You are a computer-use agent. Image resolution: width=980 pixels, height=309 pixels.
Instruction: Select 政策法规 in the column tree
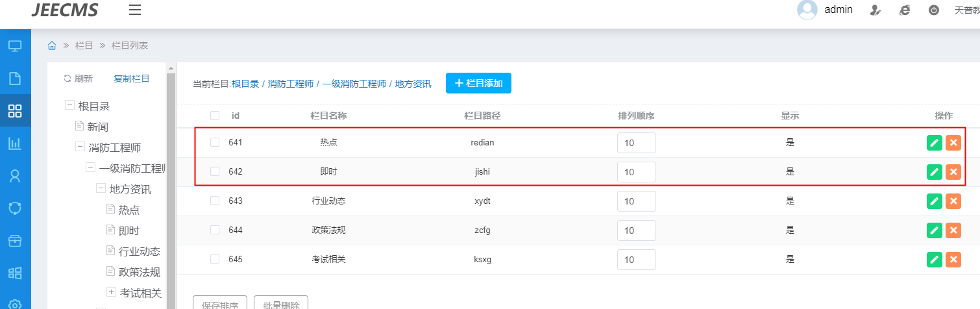139,272
